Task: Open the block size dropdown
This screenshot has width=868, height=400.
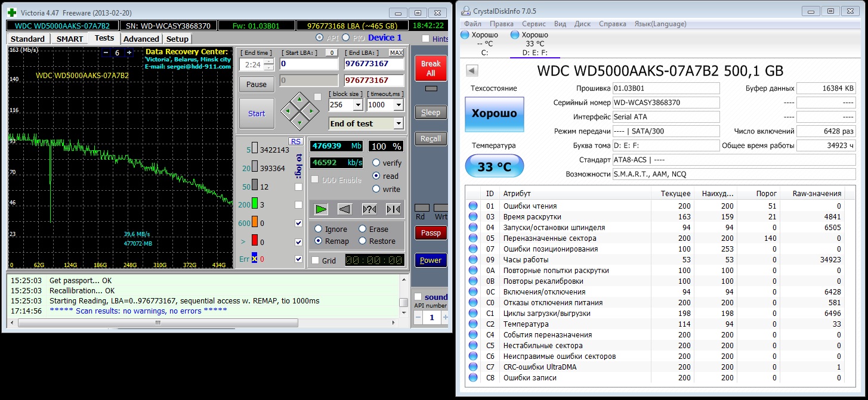Action: pyautogui.click(x=358, y=105)
